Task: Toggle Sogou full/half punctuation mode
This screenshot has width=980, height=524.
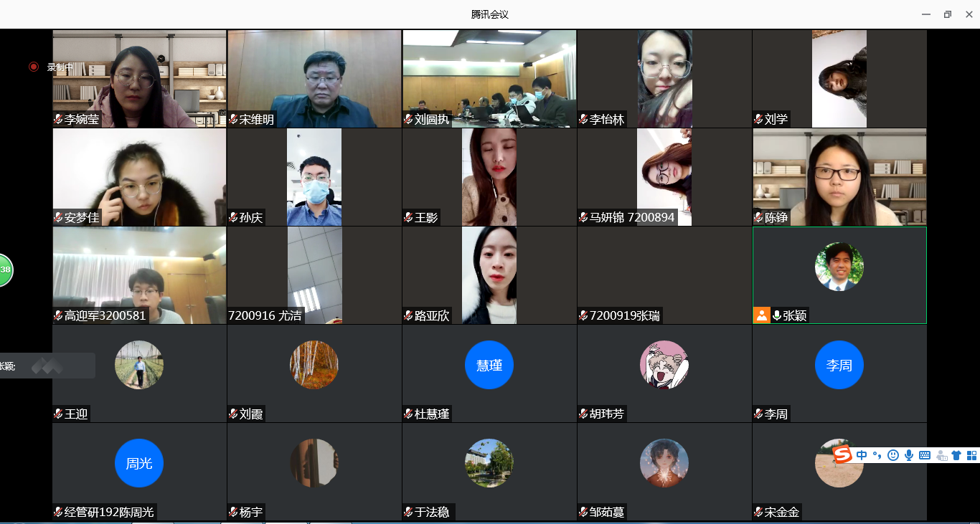Action: click(877, 456)
